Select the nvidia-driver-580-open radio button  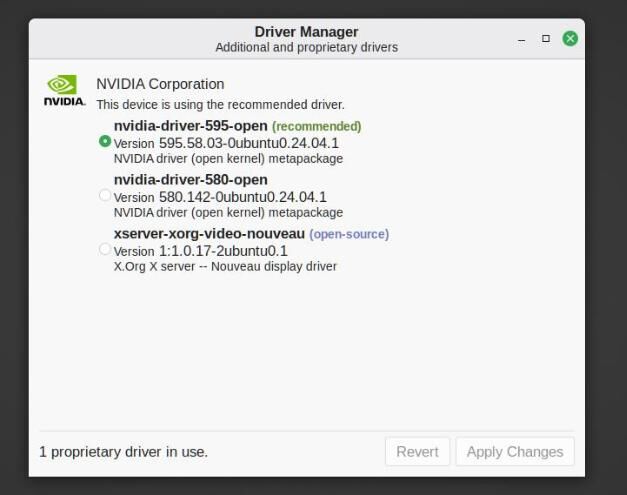coord(105,195)
